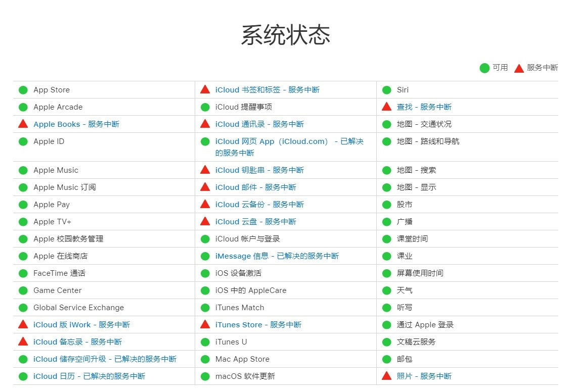Open the iCloud 储存空间升级 link
Viewport: 578px width, 392px height.
[x=101, y=359]
